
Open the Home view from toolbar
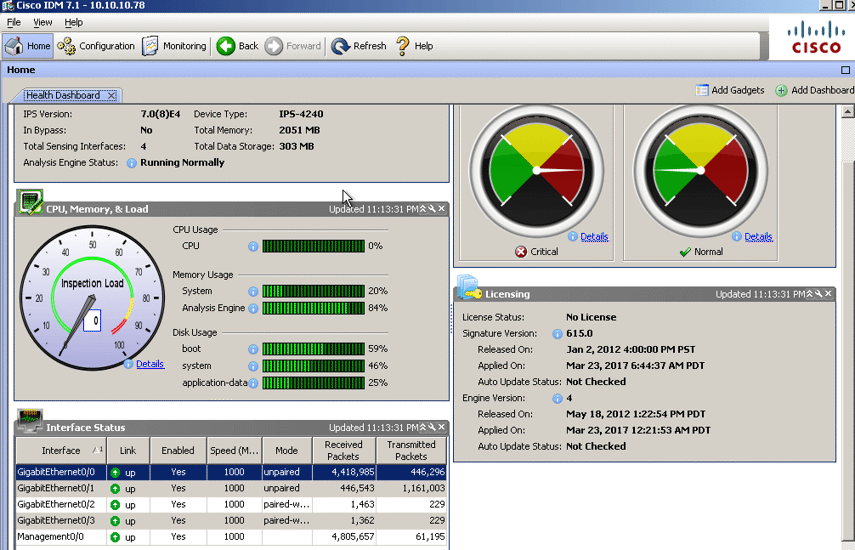tap(28, 46)
